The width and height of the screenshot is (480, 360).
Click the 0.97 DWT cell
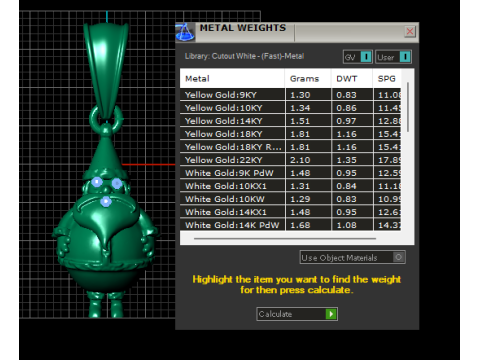(352, 121)
